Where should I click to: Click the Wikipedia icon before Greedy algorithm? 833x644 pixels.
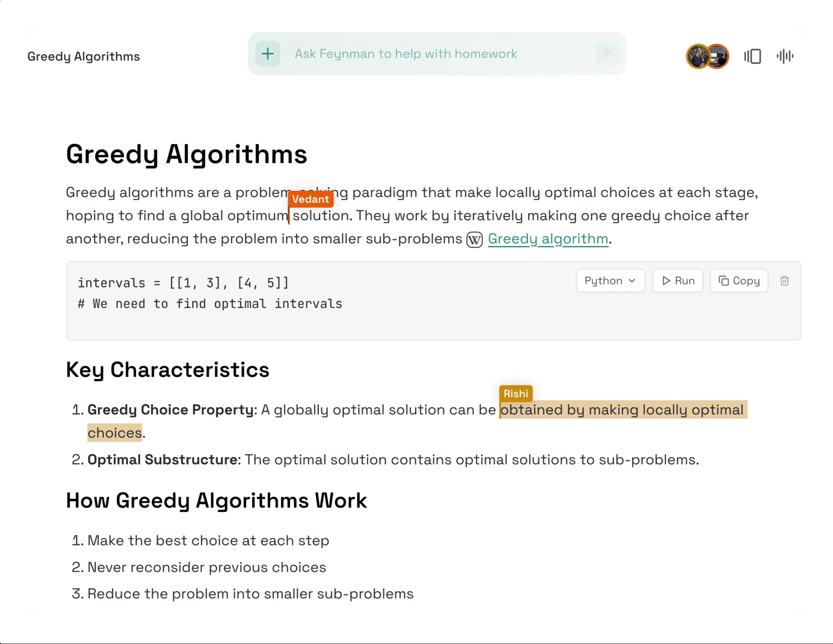point(474,239)
